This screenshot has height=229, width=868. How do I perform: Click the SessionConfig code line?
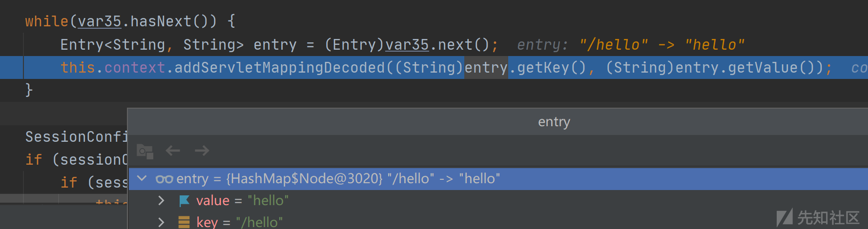[x=76, y=137]
